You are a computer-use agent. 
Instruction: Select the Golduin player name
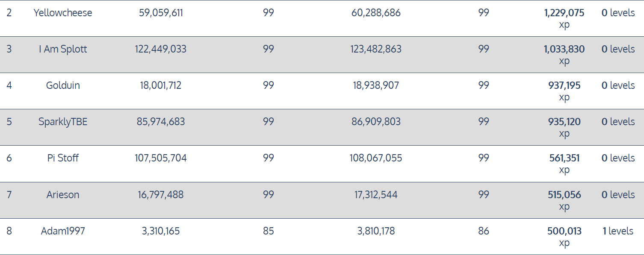[x=63, y=85]
